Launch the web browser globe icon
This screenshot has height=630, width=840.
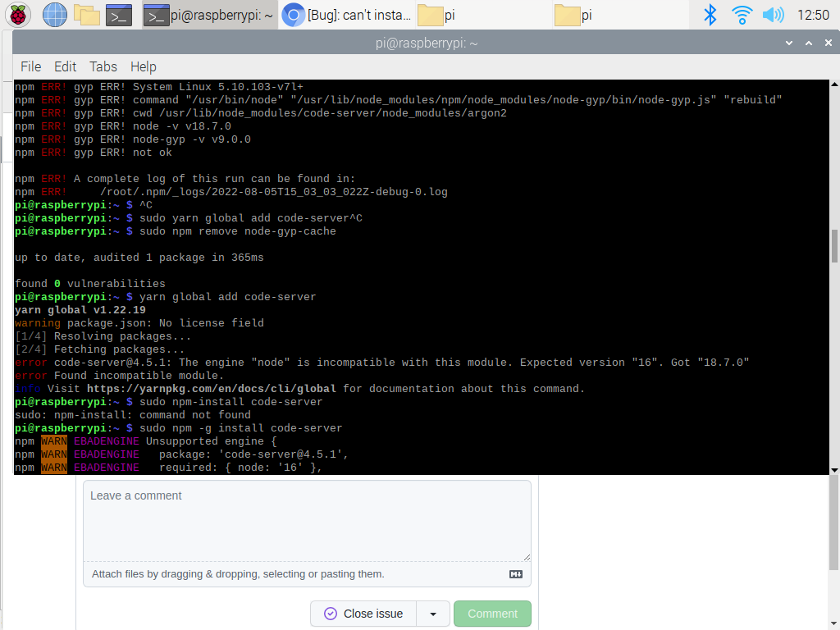coord(55,15)
